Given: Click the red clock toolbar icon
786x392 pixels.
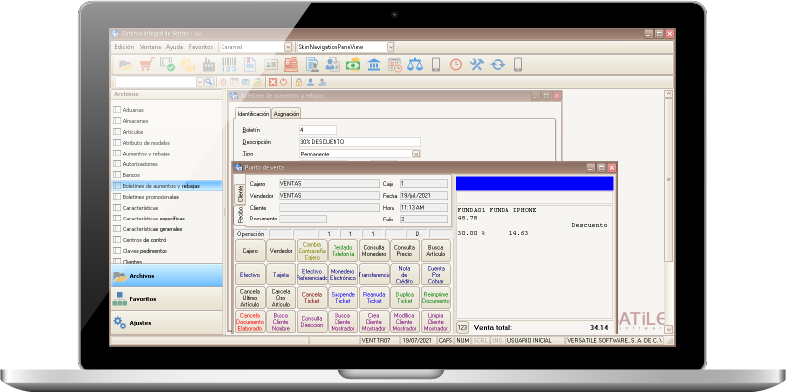Looking at the screenshot, I should point(456,65).
